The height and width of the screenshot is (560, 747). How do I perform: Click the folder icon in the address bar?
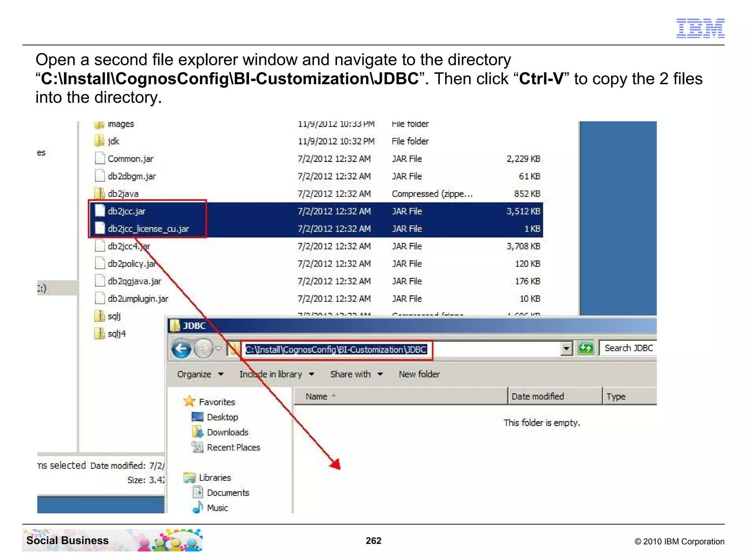pos(234,349)
